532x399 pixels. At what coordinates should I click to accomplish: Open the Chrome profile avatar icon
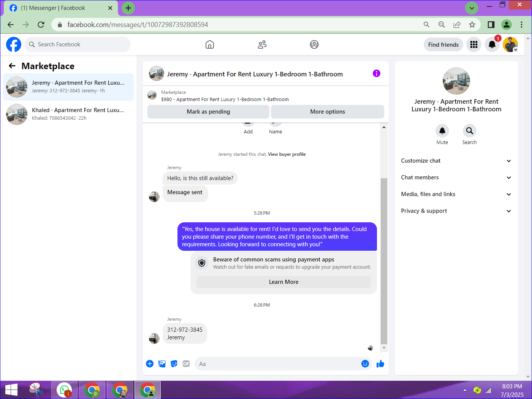pos(507,25)
